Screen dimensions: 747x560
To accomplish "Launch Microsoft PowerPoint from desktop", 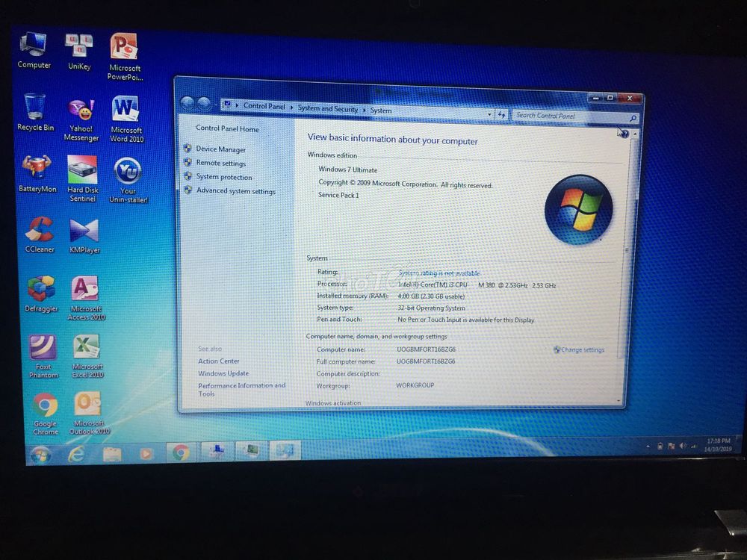I will pos(125,56).
